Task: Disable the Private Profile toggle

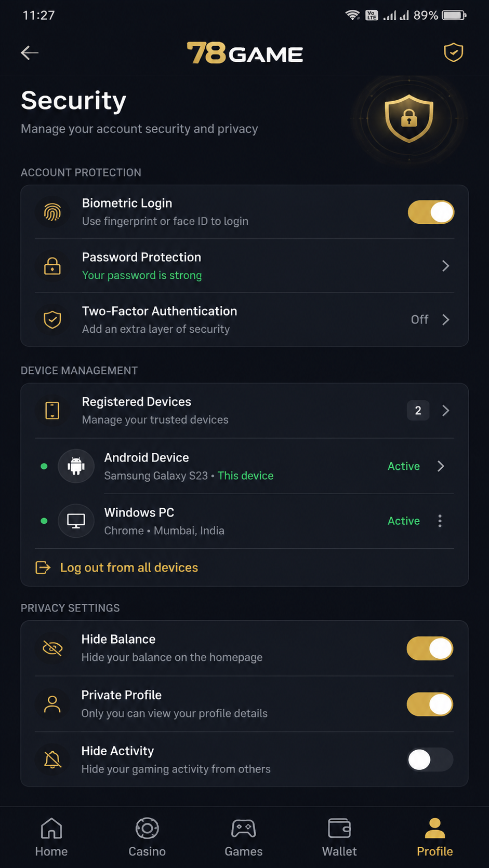Action: [x=430, y=704]
